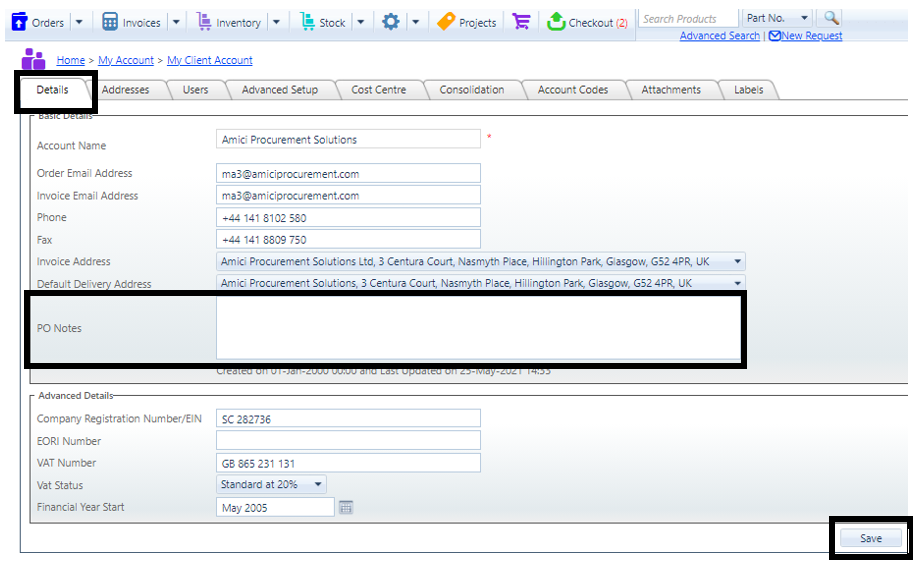917x568 pixels.
Task: Click into the PO Notes text area
Action: [478, 328]
